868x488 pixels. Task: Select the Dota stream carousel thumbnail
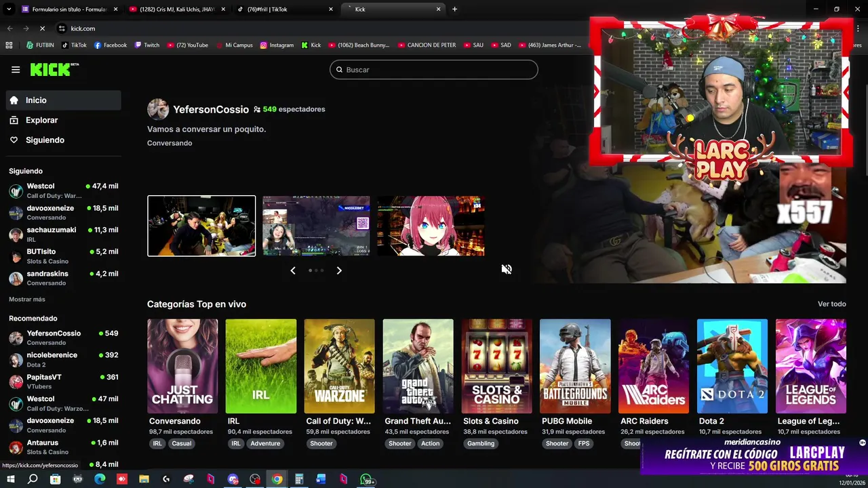click(x=316, y=226)
